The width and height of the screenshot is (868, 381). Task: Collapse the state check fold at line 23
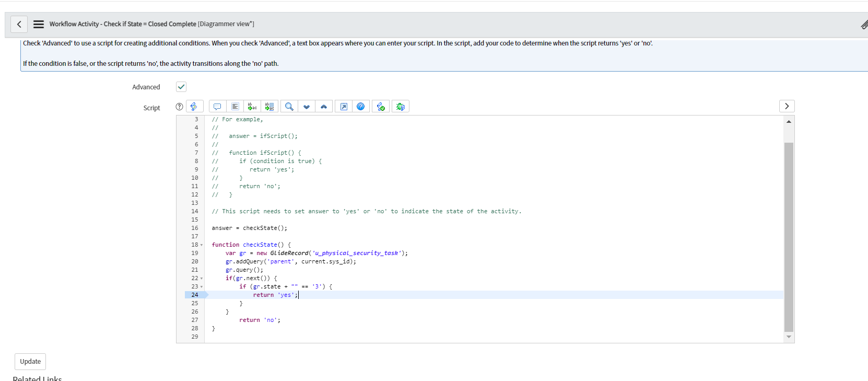[x=202, y=287]
